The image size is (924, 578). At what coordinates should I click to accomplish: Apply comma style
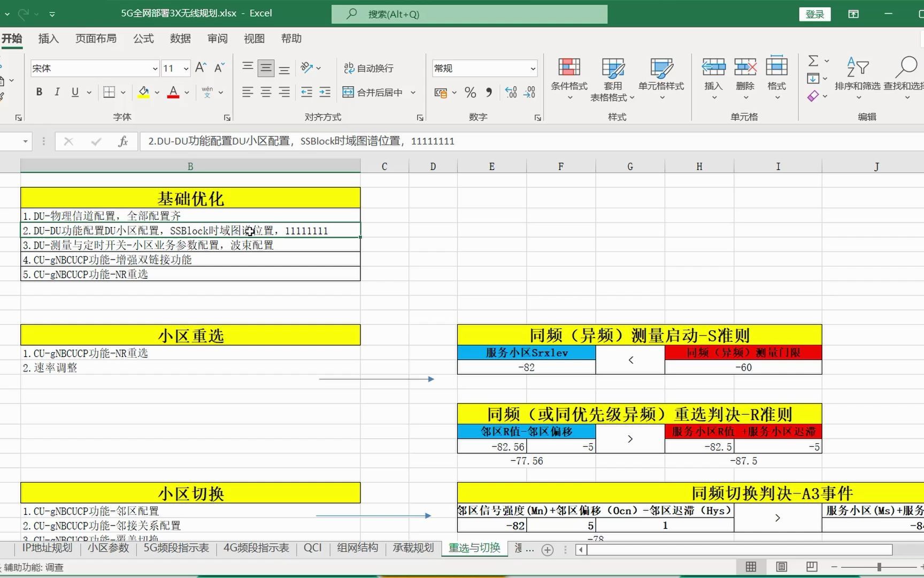click(489, 93)
